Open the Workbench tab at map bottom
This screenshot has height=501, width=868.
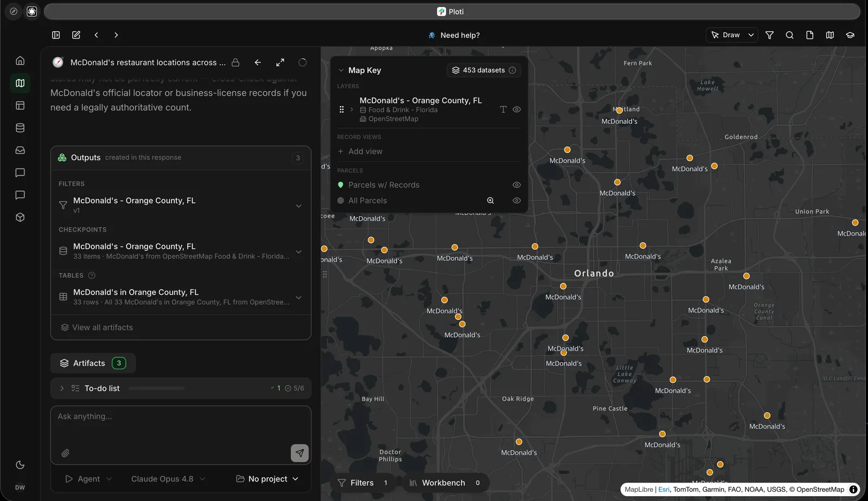pyautogui.click(x=445, y=483)
